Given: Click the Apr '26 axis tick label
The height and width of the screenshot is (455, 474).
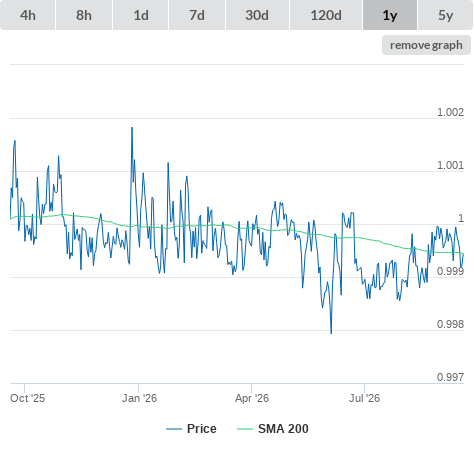Looking at the screenshot, I should click(252, 398).
